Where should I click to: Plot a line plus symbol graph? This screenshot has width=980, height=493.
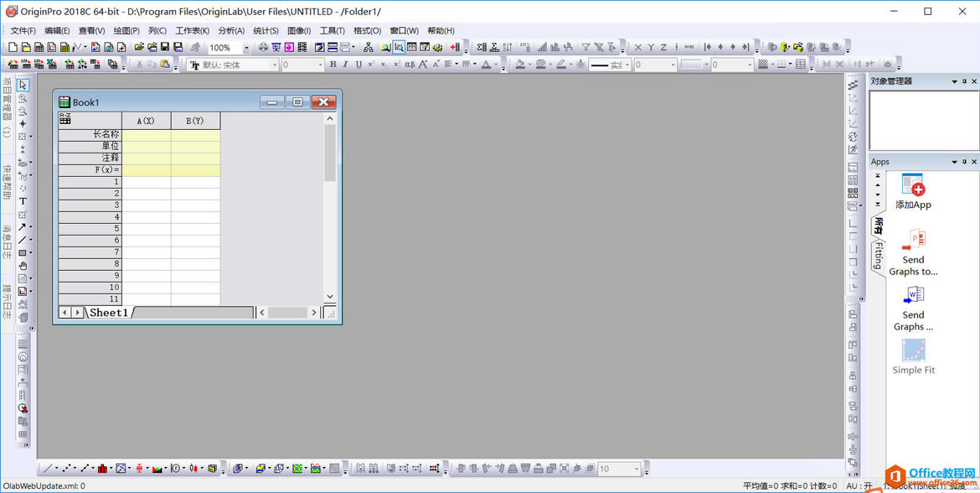tap(85, 467)
